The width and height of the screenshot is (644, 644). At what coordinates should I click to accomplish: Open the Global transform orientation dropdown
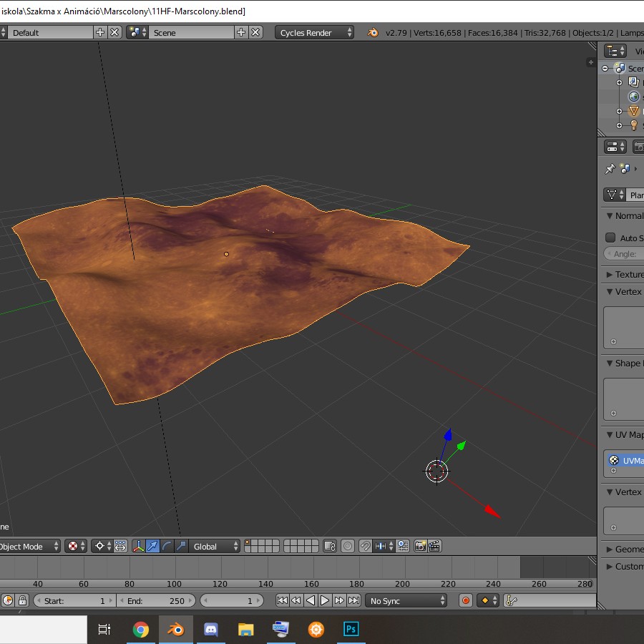[x=215, y=547]
